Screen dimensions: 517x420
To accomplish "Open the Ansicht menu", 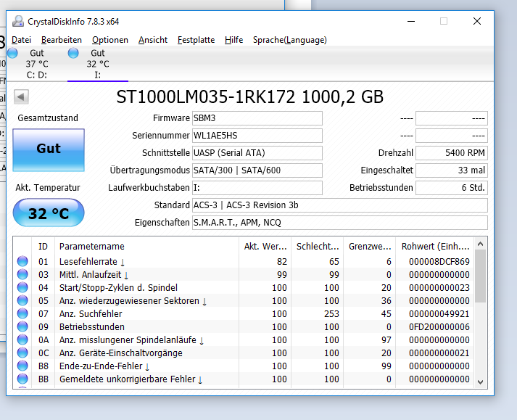I will (153, 40).
